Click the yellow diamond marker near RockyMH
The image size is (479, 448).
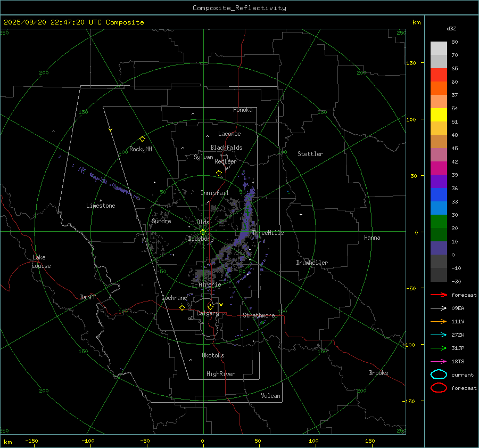(142, 139)
